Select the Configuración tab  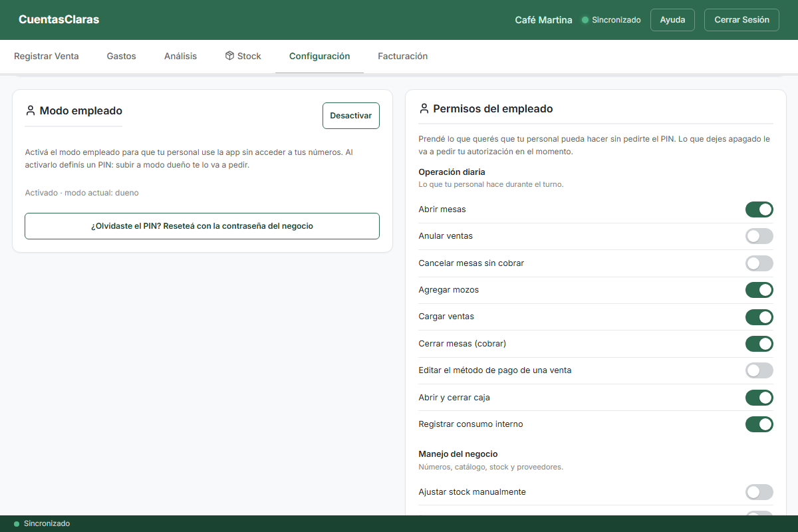[319, 57]
